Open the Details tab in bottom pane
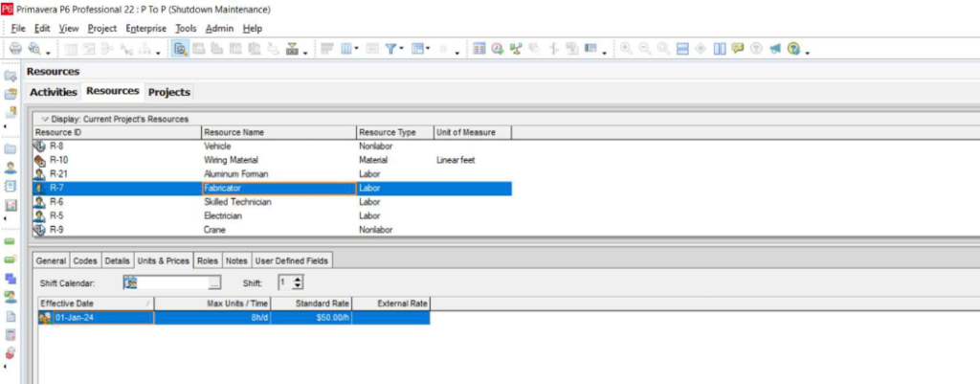 pos(117,260)
